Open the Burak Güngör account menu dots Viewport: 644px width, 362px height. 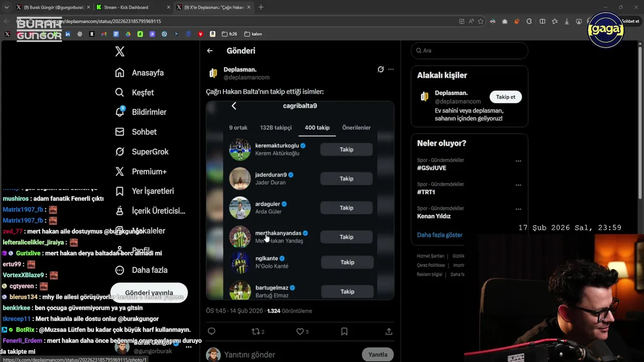[189, 347]
